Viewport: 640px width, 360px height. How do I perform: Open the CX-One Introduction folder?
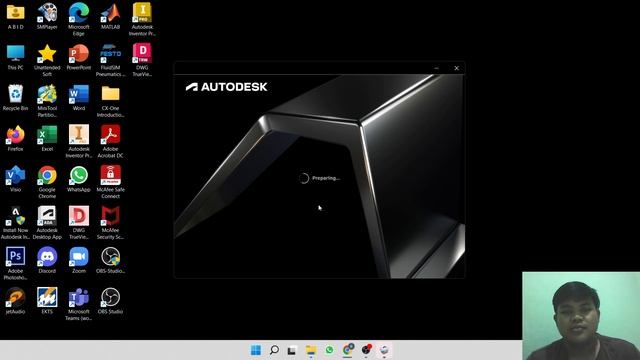coord(111,101)
